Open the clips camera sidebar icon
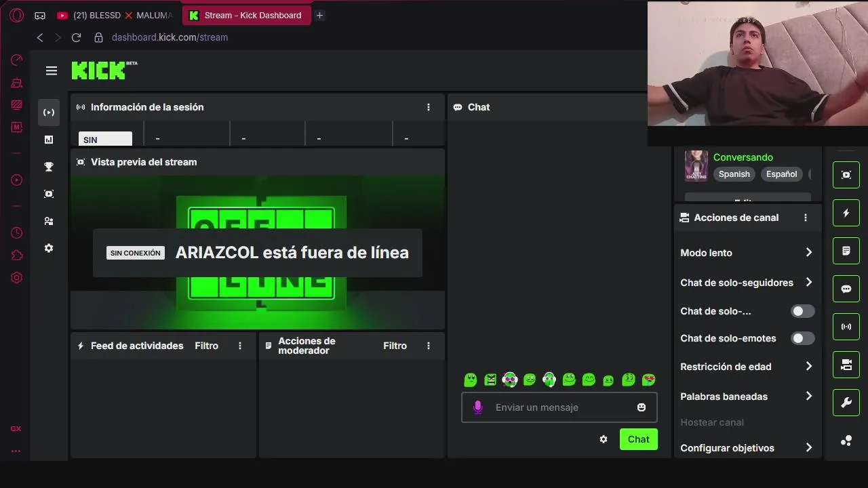This screenshot has height=488, width=868. tap(49, 194)
